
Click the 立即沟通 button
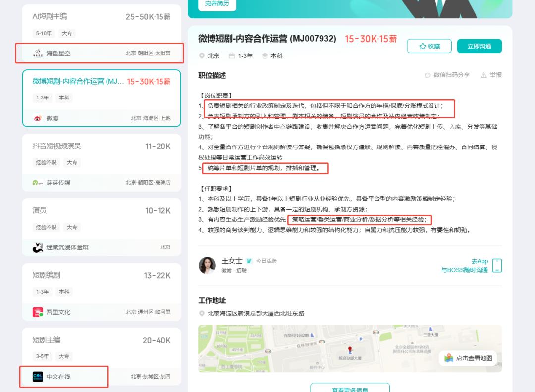[x=480, y=46]
